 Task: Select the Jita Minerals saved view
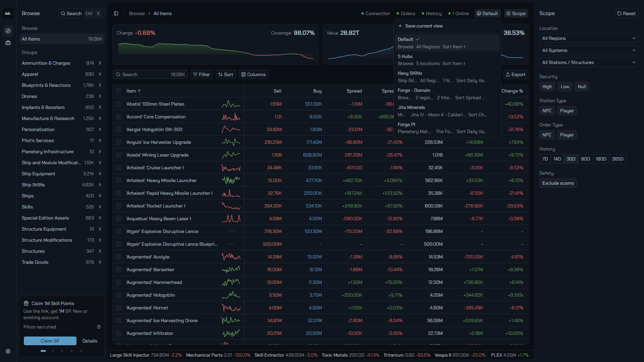[447, 111]
